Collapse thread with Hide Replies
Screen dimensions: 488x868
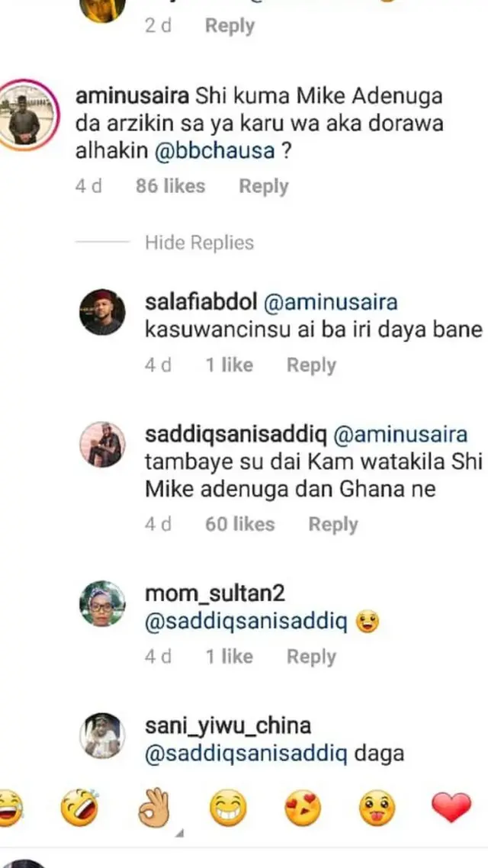[x=199, y=243]
